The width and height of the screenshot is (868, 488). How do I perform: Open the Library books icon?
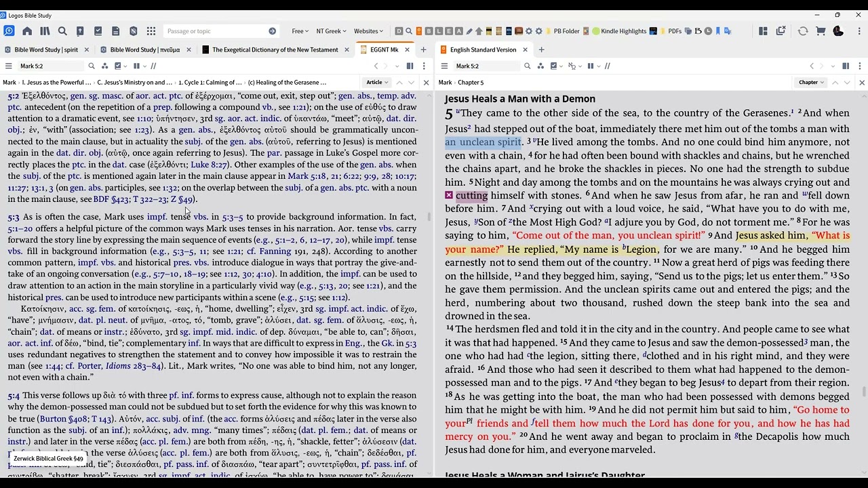point(45,30)
